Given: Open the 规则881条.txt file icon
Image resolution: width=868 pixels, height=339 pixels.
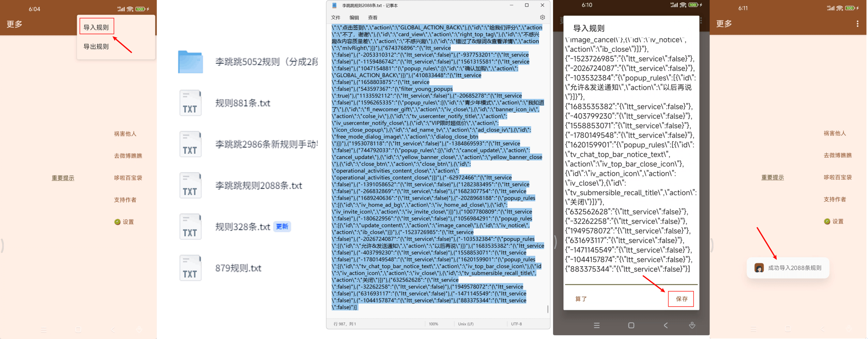Looking at the screenshot, I should click(x=190, y=103).
